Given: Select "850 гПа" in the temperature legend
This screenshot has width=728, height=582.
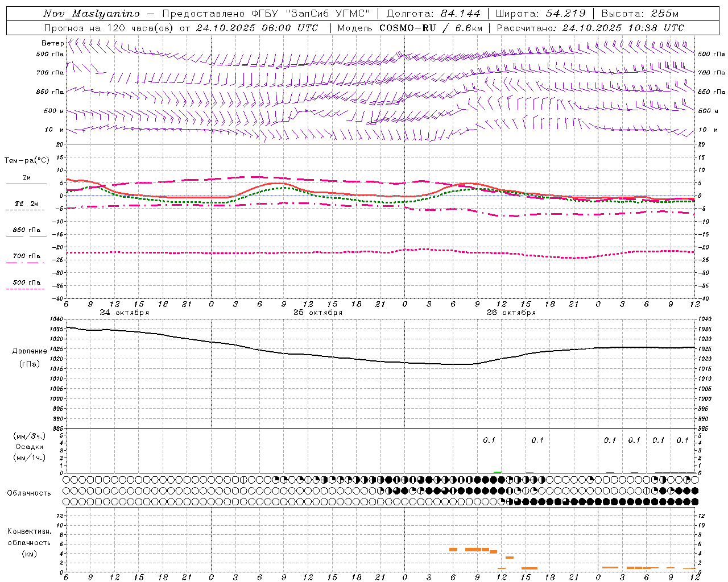Looking at the screenshot, I should [x=27, y=230].
